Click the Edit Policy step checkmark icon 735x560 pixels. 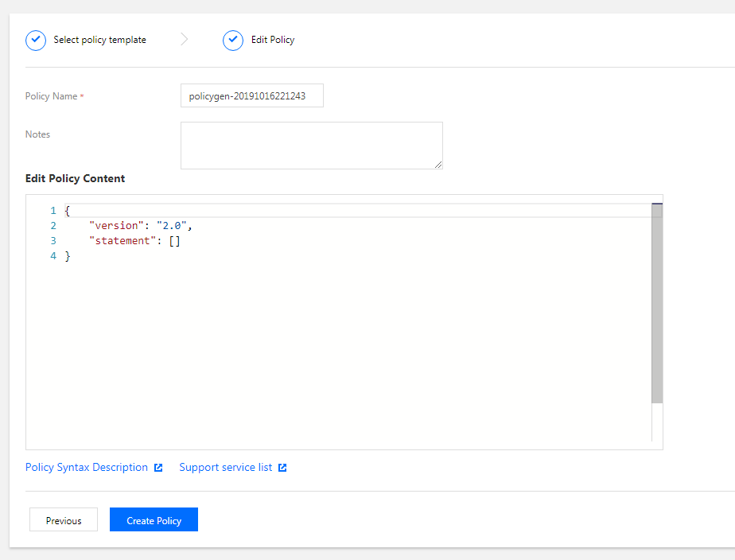pos(233,41)
